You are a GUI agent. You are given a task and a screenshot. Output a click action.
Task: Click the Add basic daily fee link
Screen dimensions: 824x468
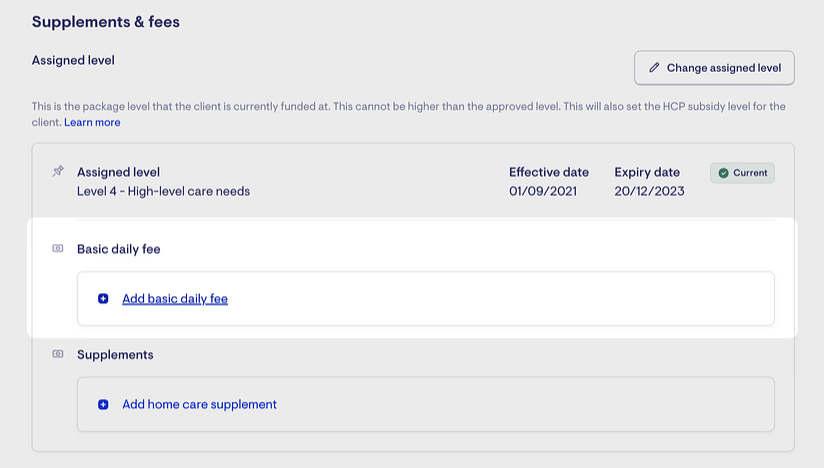click(x=175, y=299)
